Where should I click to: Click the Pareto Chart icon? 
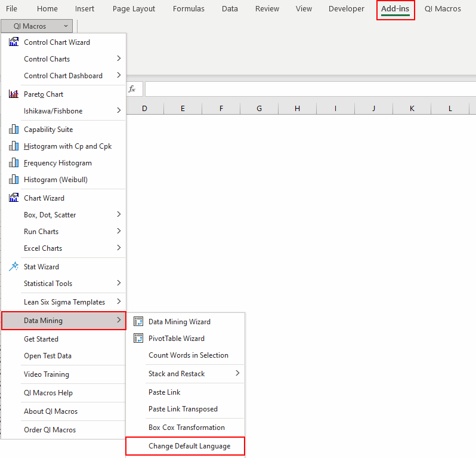pyautogui.click(x=14, y=94)
